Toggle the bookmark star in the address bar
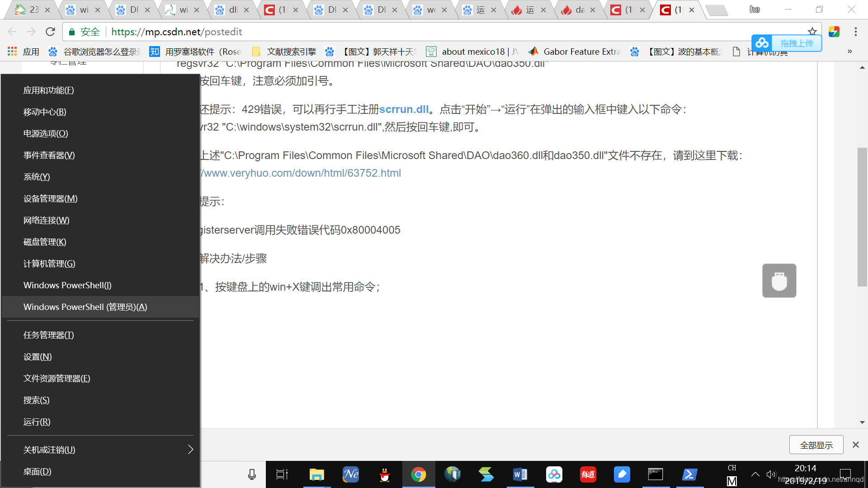 point(812,32)
